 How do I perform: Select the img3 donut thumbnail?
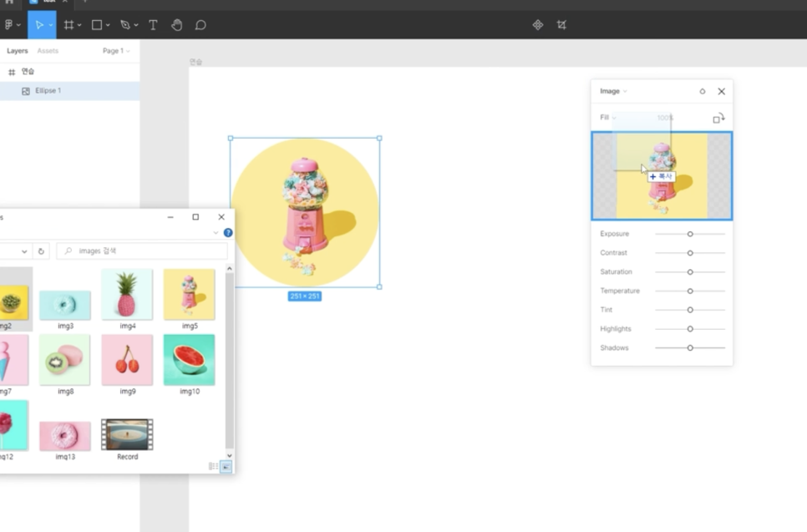click(x=65, y=305)
